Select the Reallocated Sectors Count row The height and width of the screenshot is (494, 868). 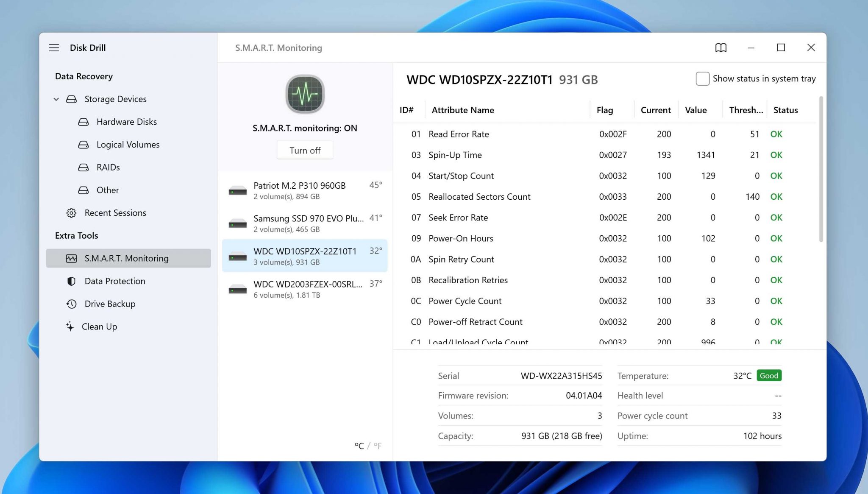[x=604, y=197]
